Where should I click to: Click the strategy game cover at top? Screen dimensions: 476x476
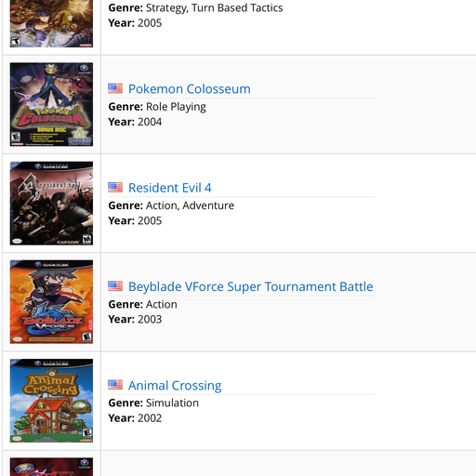(x=51, y=23)
